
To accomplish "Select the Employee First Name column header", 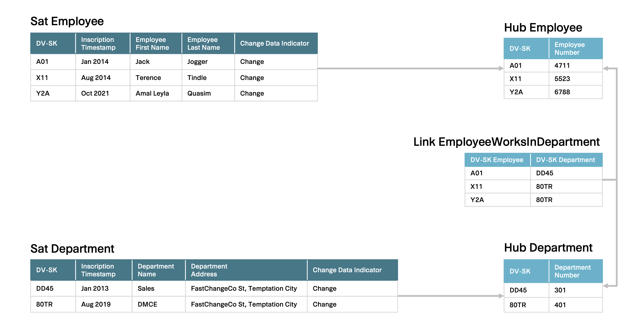I will 152,43.
